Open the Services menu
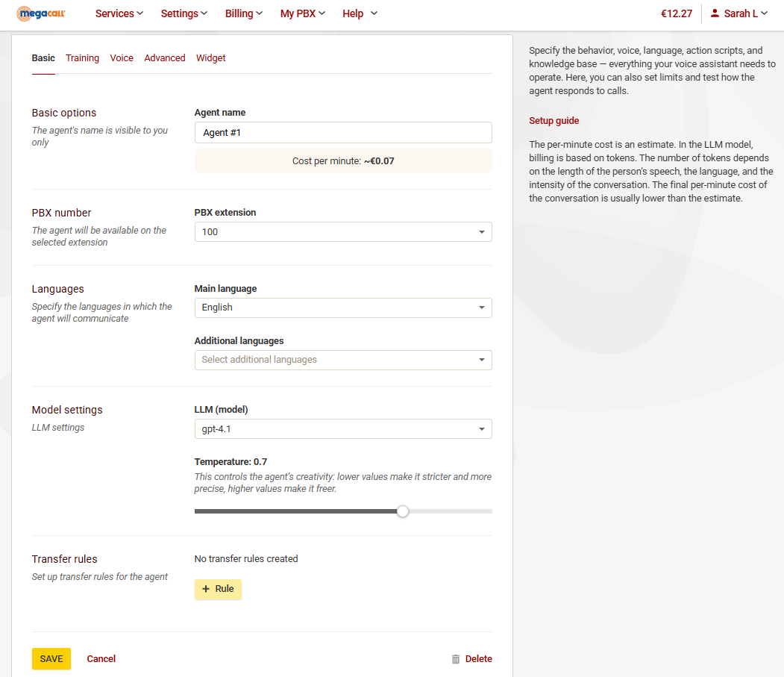The width and height of the screenshot is (784, 677). coord(119,13)
